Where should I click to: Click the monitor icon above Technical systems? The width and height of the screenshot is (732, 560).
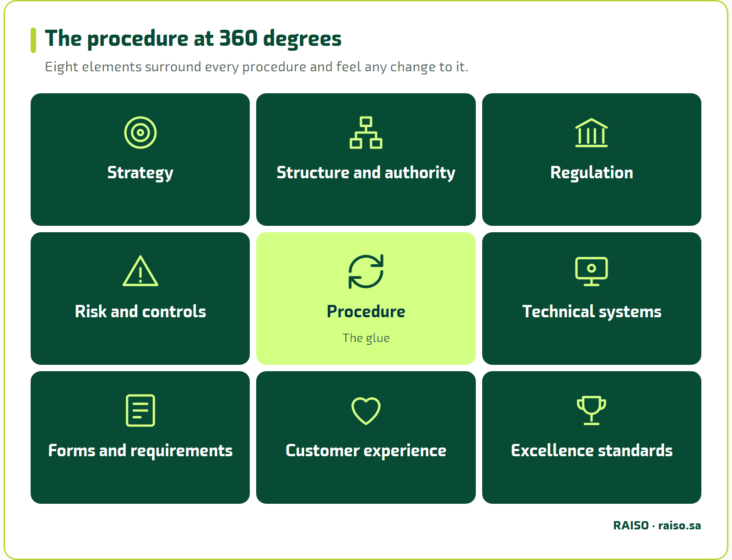coord(592,272)
